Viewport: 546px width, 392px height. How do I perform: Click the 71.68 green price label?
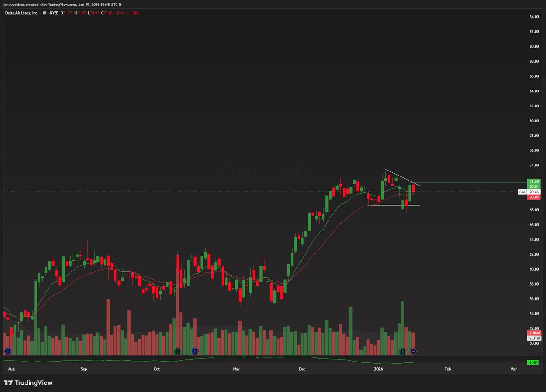533,181
